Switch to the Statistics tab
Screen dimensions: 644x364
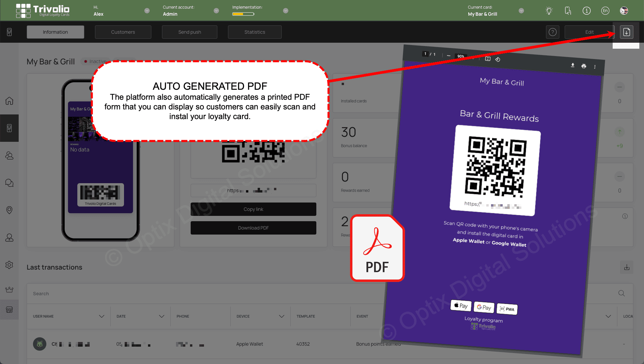[x=255, y=32]
